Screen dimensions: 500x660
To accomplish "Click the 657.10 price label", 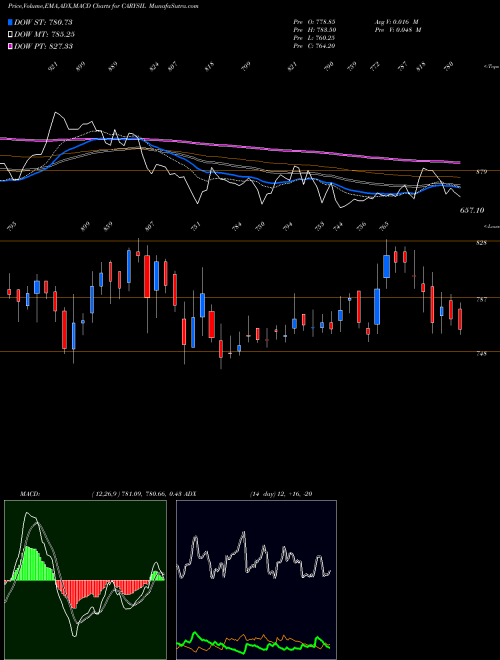I will coord(472,210).
